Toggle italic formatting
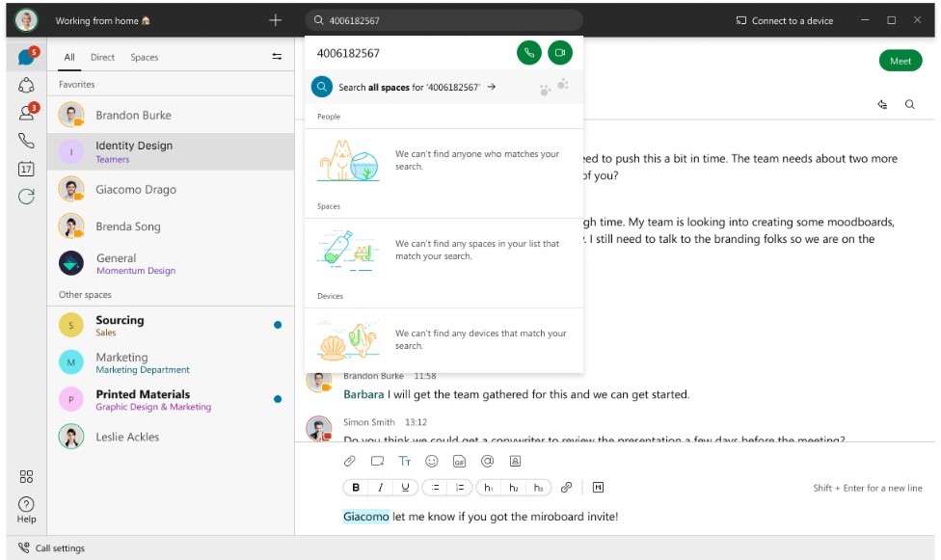941x560 pixels. coord(381,488)
